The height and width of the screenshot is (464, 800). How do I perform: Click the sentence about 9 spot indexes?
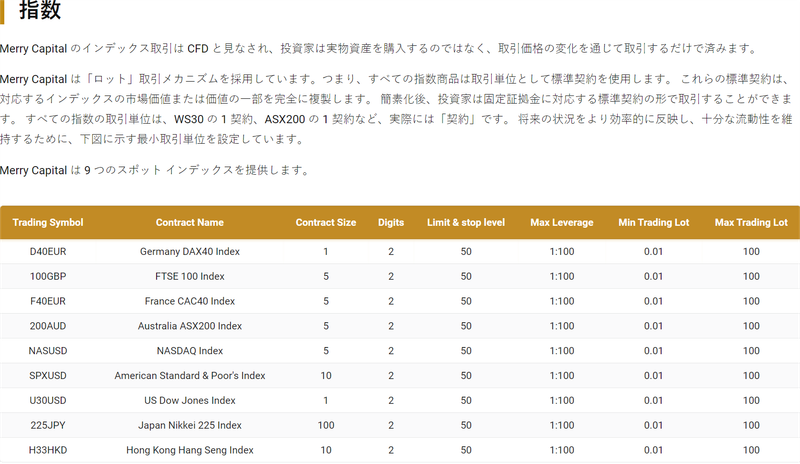[156, 170]
